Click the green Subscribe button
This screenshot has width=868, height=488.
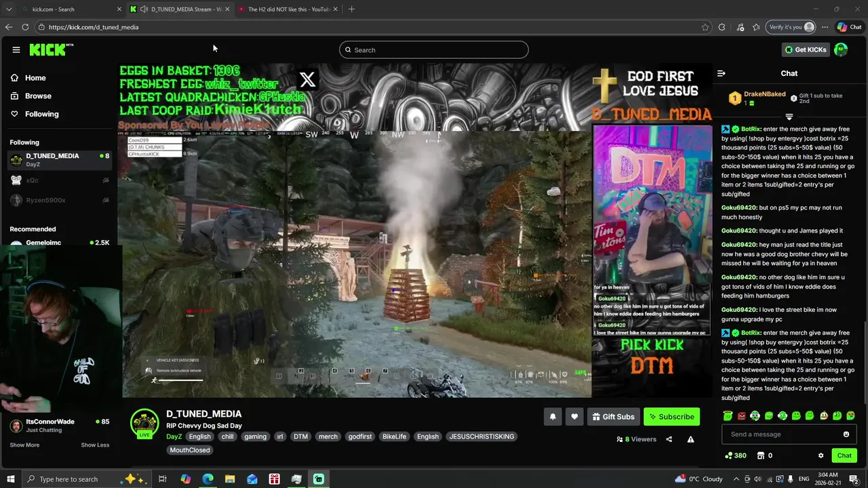click(671, 417)
